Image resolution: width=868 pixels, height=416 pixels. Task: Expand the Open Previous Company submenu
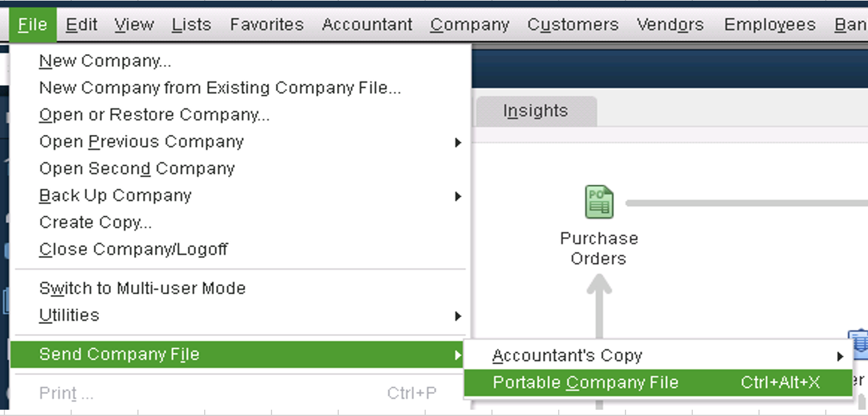pyautogui.click(x=141, y=141)
